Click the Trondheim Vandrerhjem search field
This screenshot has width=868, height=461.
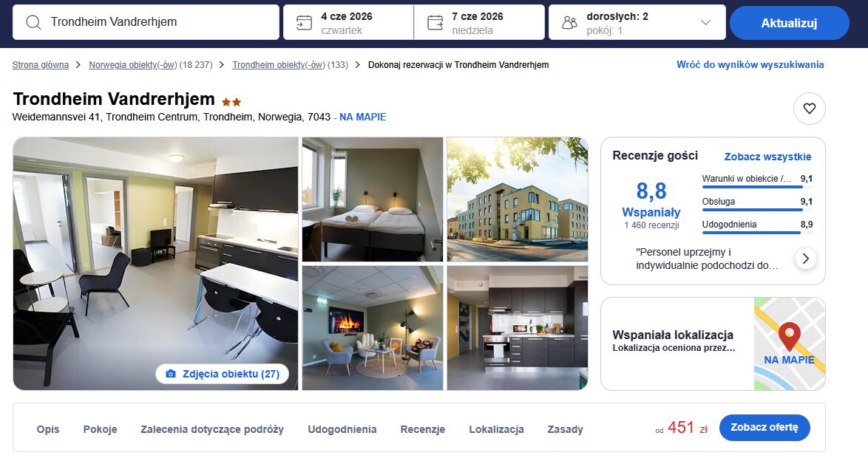[x=146, y=22]
